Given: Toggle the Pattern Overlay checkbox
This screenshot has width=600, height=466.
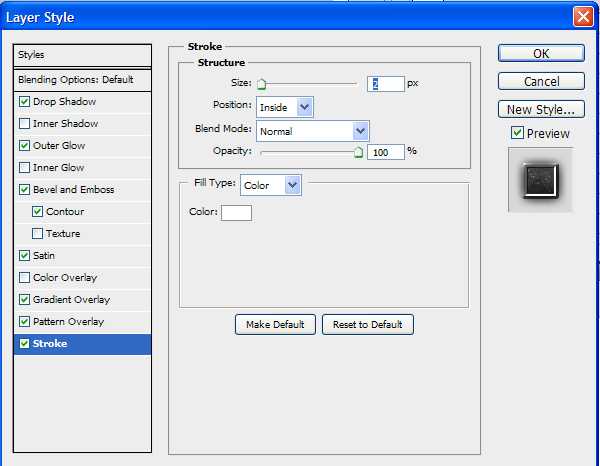Looking at the screenshot, I should click(24, 321).
